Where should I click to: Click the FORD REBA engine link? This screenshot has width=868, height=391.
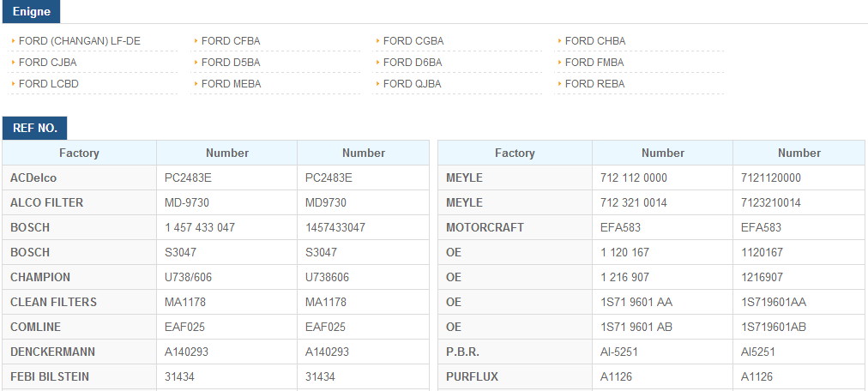[x=595, y=84]
